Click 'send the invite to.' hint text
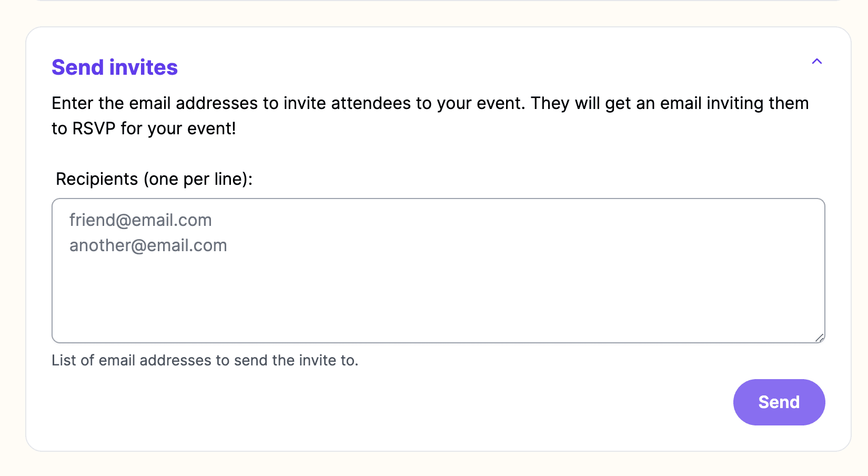The image size is (868, 476). click(296, 360)
